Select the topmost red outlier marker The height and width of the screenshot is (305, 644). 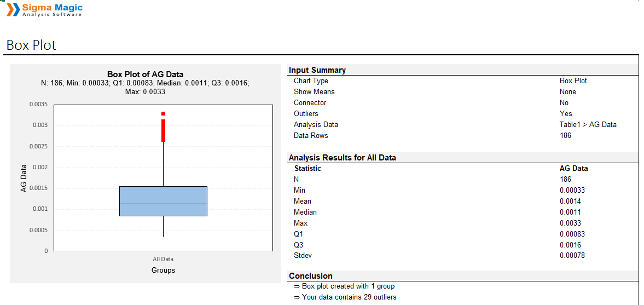(x=163, y=113)
